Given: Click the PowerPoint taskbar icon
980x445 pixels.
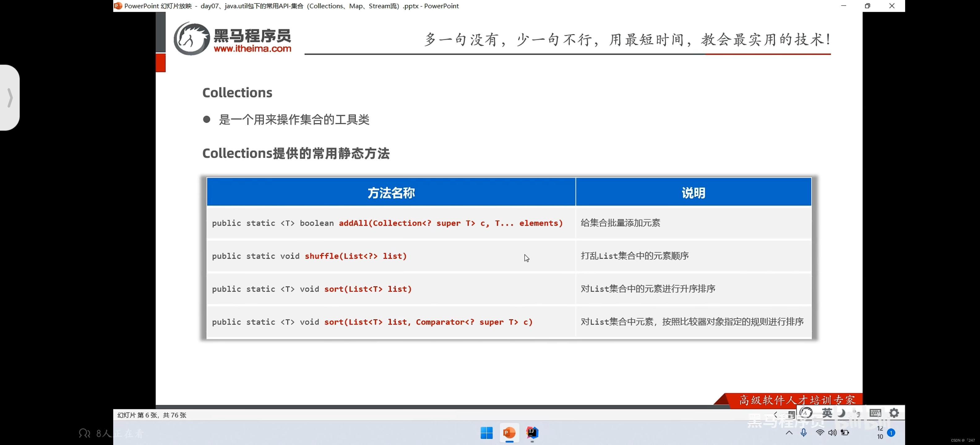Looking at the screenshot, I should click(509, 433).
